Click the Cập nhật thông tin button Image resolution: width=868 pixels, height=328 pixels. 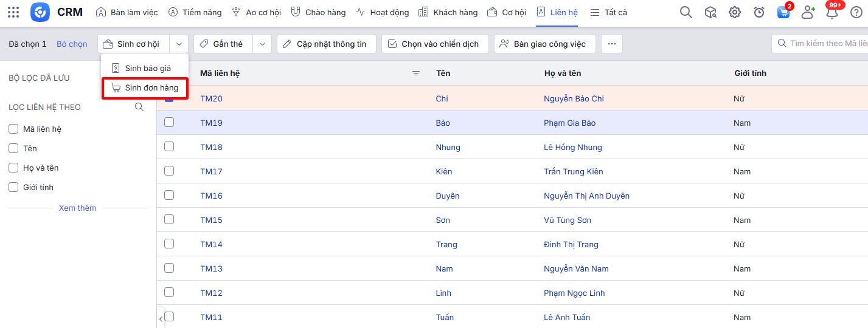coord(326,44)
